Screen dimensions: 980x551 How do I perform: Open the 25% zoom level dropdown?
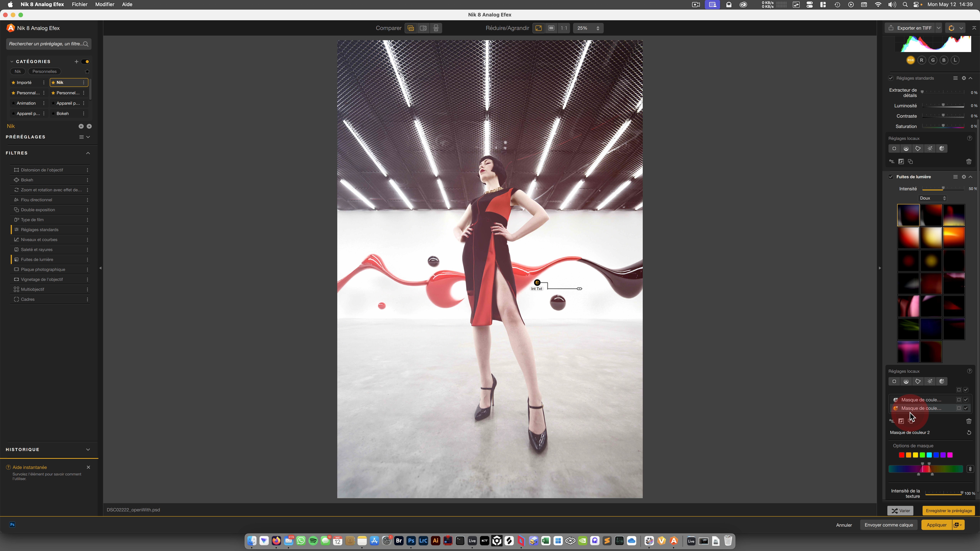(x=588, y=28)
